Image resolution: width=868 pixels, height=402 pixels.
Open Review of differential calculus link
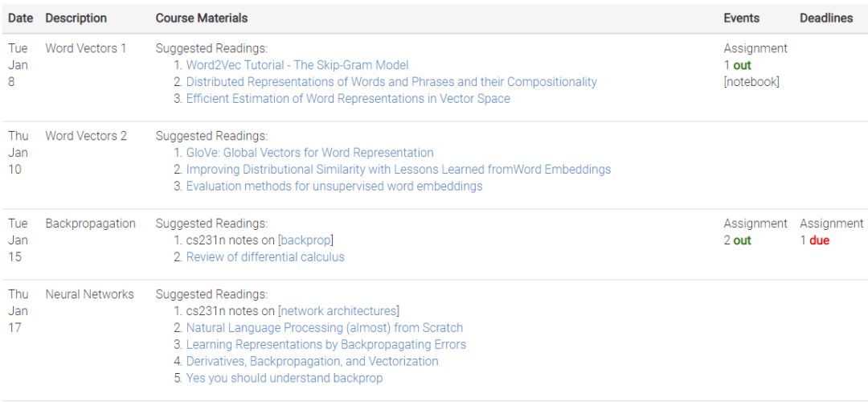tap(265, 257)
